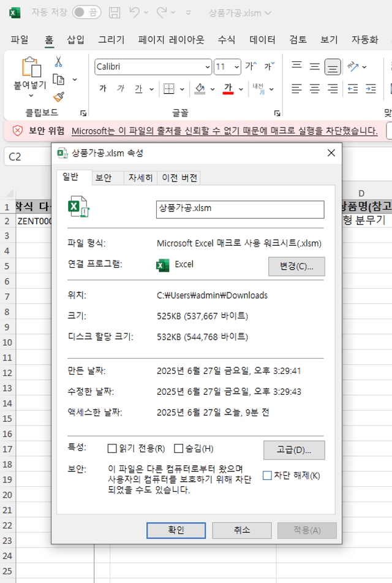
Task: Expand the Copy dropdown arrow
Action: click(x=75, y=79)
